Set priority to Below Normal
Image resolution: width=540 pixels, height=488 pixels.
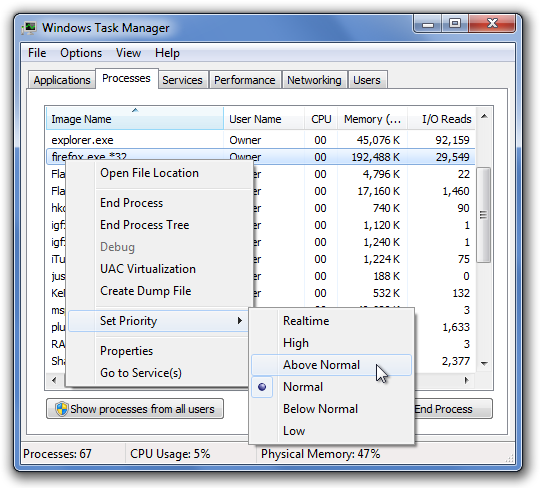331,409
